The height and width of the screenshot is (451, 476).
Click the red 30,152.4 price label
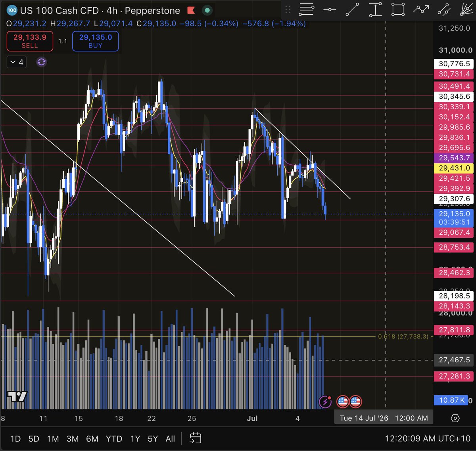pos(454,117)
